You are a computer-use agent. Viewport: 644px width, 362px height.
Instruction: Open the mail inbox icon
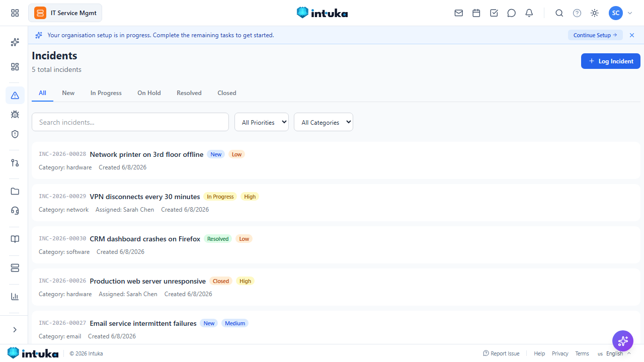[x=459, y=13]
